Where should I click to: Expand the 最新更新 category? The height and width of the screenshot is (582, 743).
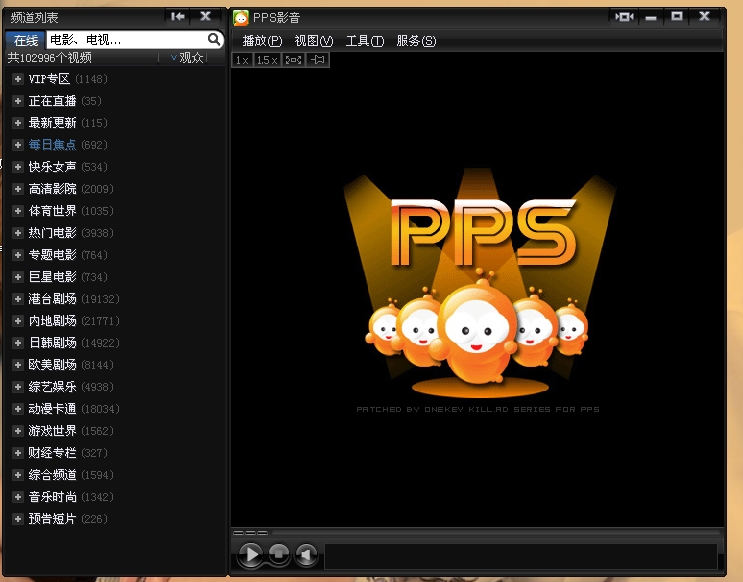(x=18, y=123)
